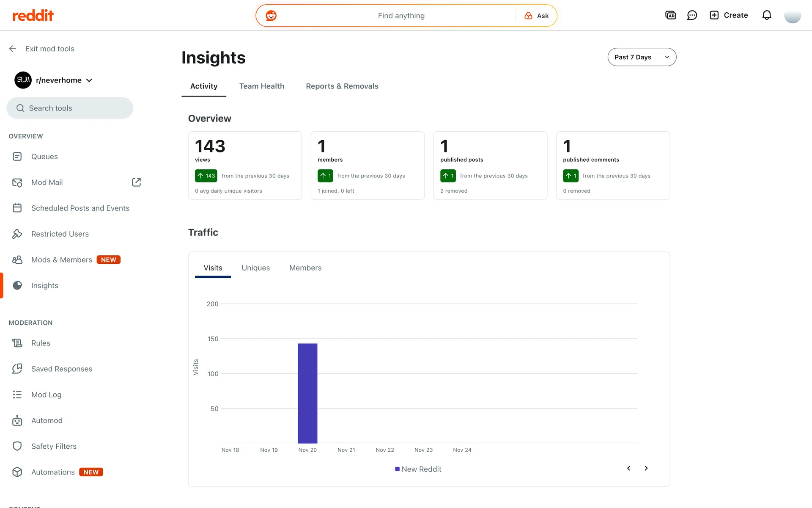812x508 pixels.
Task: Switch to the Team Health tab
Action: tap(261, 86)
